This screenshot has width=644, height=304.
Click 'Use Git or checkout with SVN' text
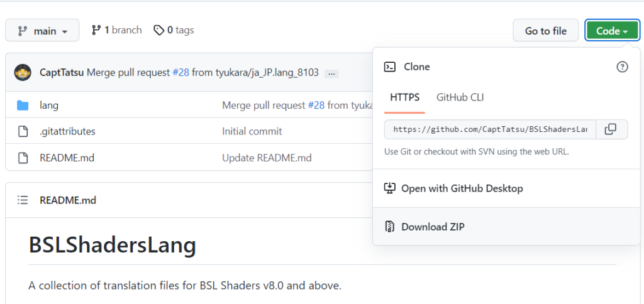tap(477, 151)
